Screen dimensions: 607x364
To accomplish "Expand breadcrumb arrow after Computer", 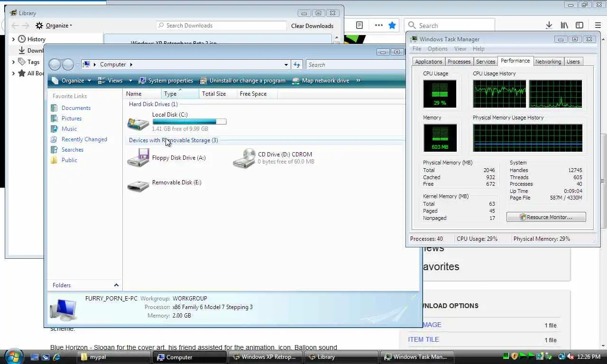I will [x=131, y=64].
